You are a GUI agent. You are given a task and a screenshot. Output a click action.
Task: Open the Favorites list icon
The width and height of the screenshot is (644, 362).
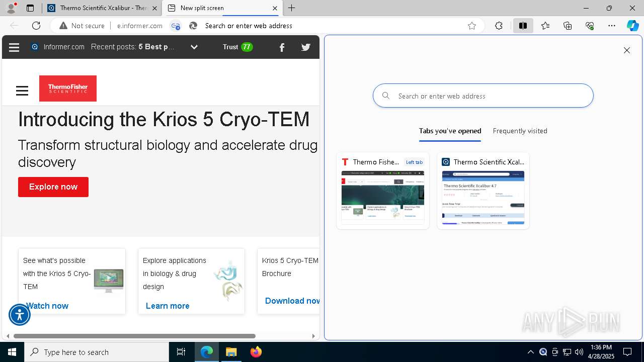545,26
